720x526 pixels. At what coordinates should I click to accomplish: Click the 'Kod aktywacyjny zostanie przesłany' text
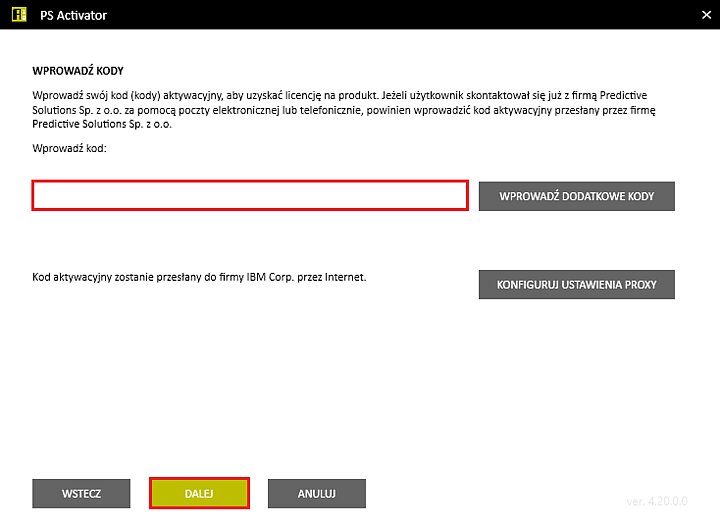pyautogui.click(x=116, y=277)
